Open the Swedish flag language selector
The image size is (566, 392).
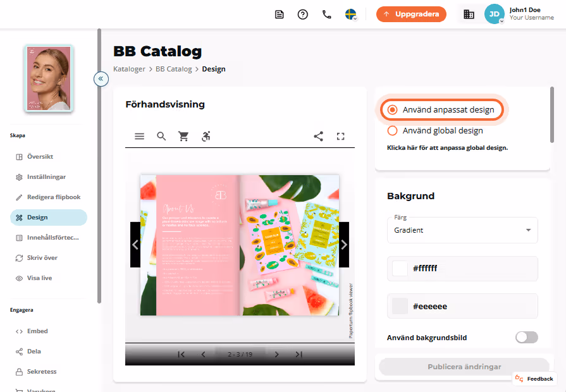pos(351,15)
